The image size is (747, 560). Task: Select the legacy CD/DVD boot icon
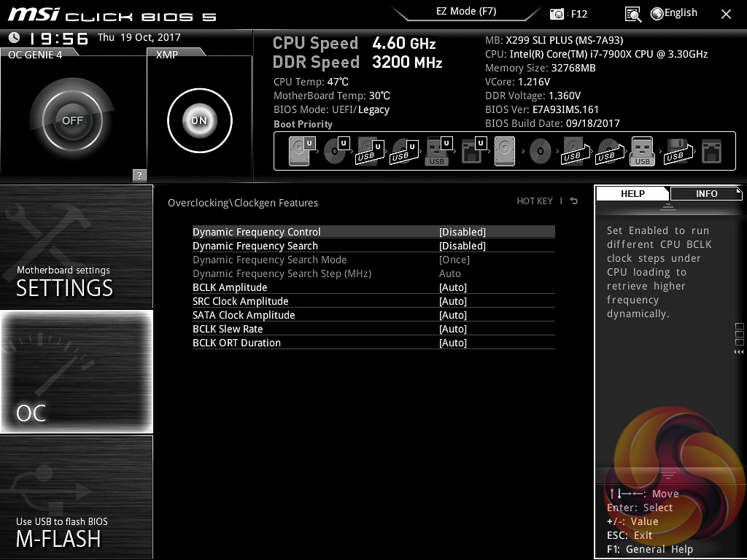(x=541, y=151)
